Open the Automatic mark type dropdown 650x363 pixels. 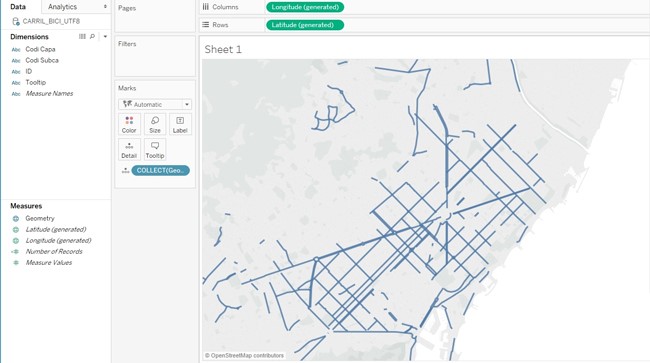click(155, 104)
